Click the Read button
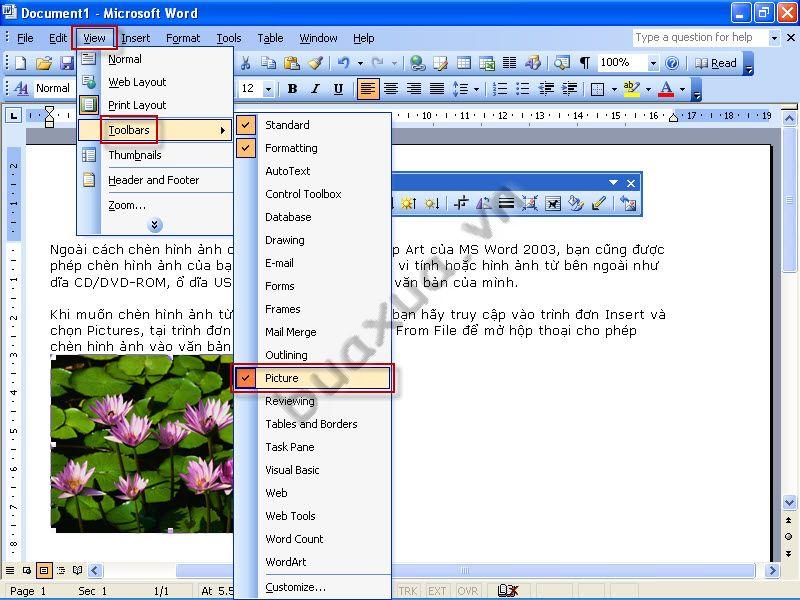The width and height of the screenshot is (800, 600). pos(716,63)
